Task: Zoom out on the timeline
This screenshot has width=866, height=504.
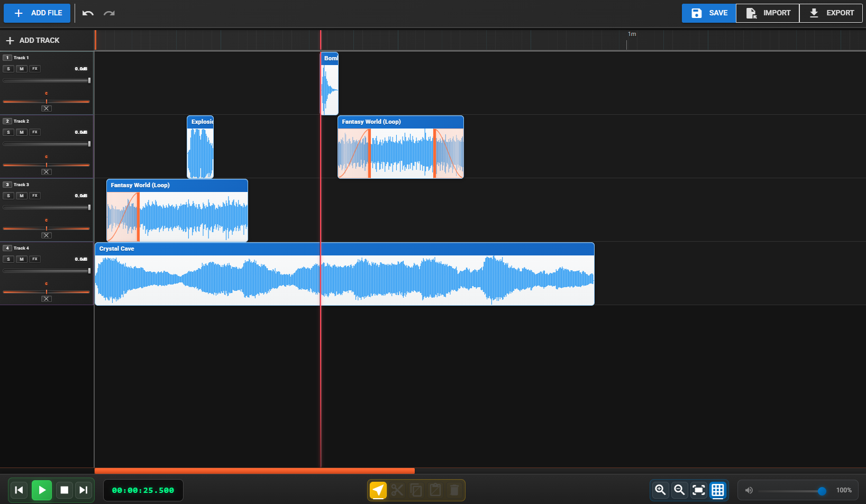Action: pyautogui.click(x=679, y=490)
